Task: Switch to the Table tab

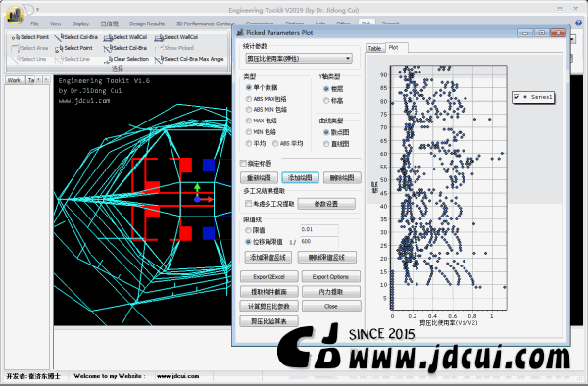Action: [x=374, y=48]
